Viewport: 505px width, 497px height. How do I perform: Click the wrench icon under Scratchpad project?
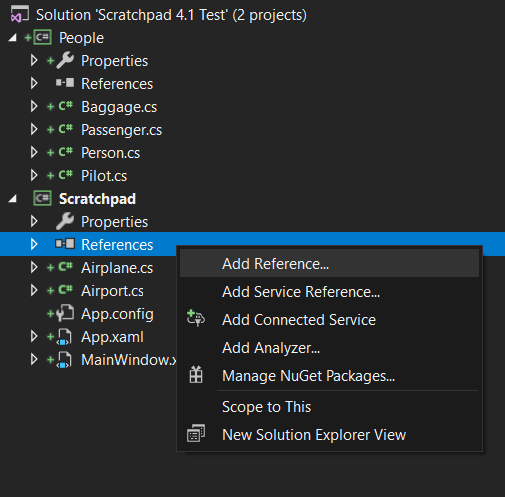pyautogui.click(x=65, y=221)
